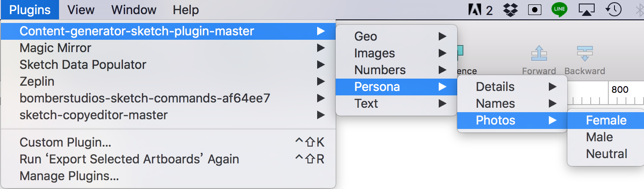This screenshot has width=644, height=189.
Task: Choose Neutral photos option
Action: pyautogui.click(x=606, y=154)
